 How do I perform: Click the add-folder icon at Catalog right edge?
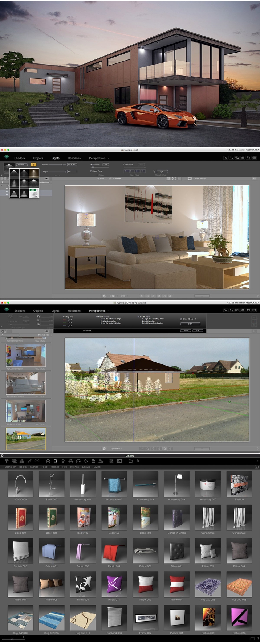click(x=256, y=467)
